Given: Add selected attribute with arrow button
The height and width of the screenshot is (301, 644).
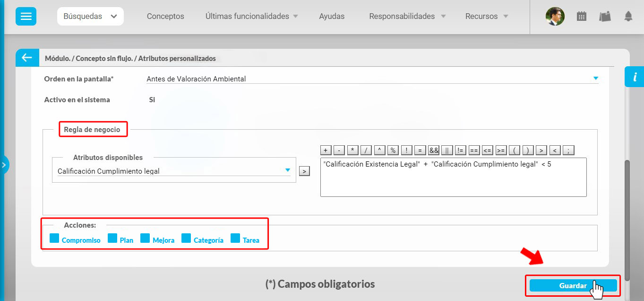Looking at the screenshot, I should point(305,171).
